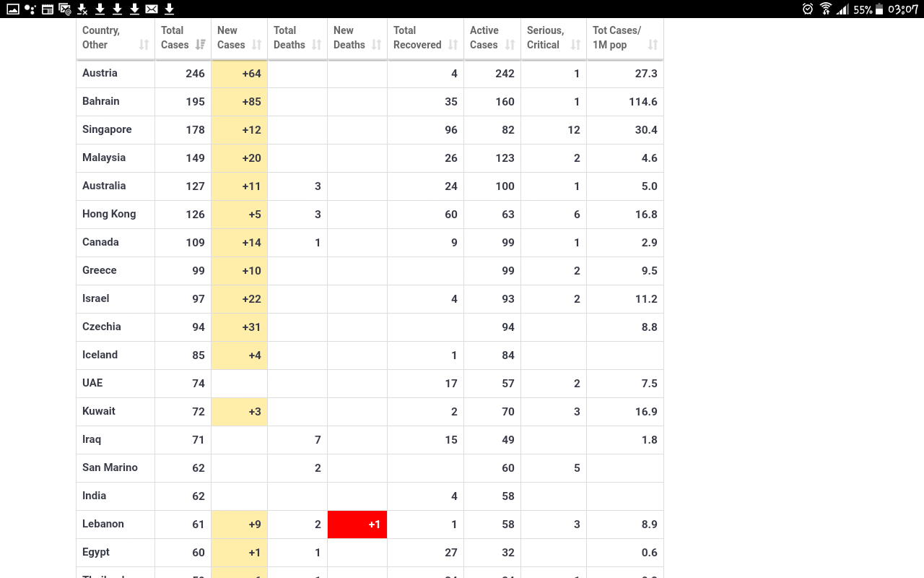Select the Hong Kong row label
Viewport: 924px width, 578px height.
(109, 214)
